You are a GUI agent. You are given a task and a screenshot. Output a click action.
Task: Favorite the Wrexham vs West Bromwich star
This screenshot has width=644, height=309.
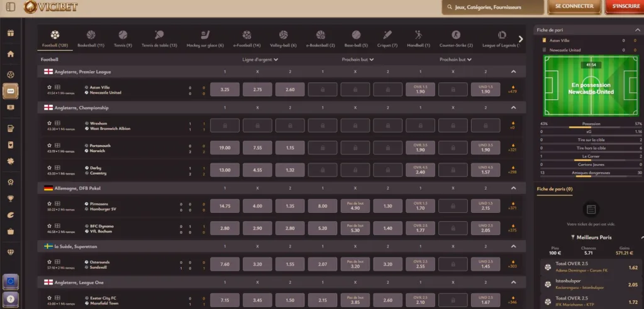click(50, 123)
